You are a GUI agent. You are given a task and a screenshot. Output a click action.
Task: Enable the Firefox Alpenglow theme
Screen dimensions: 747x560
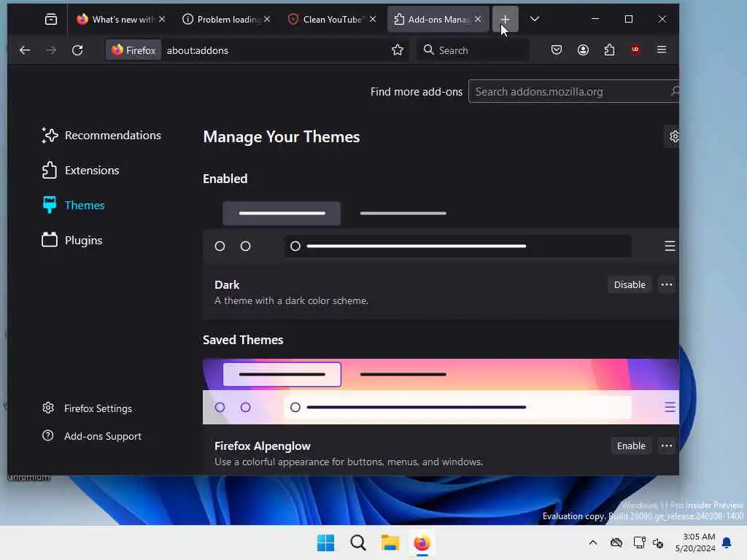coord(631,446)
